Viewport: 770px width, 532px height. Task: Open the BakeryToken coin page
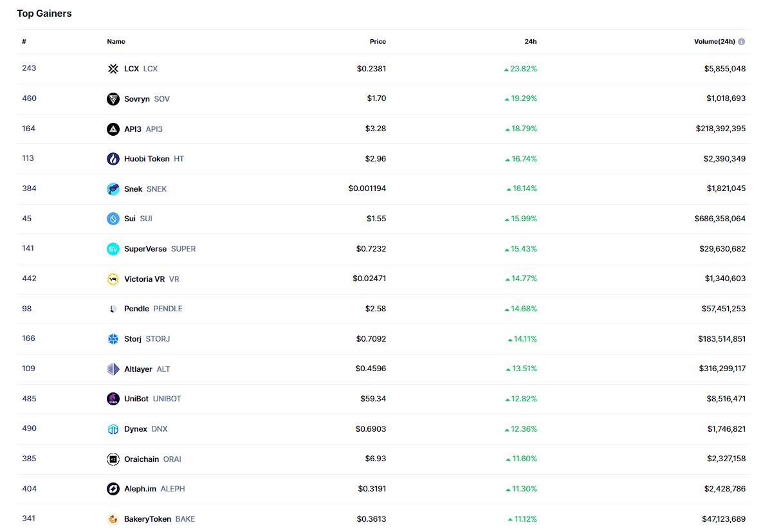click(x=147, y=519)
